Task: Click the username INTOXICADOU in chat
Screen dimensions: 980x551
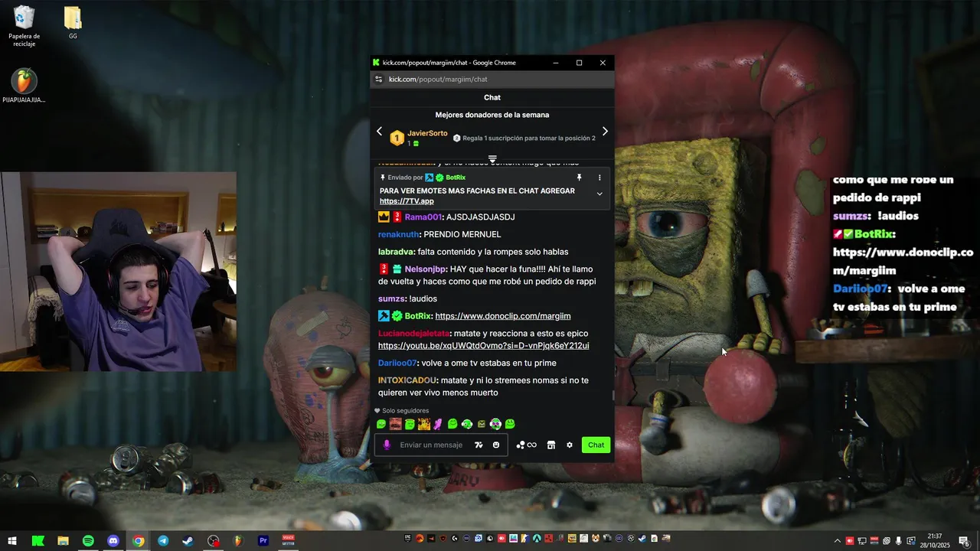Action: 407,380
